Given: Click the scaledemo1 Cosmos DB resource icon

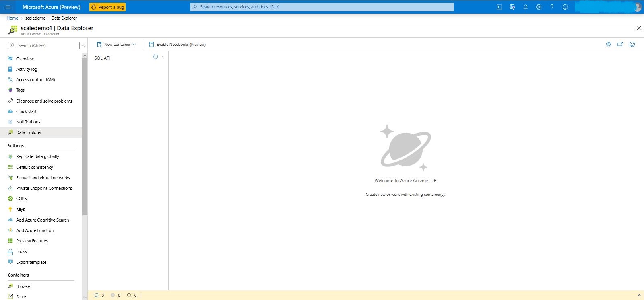Looking at the screenshot, I should (13, 30).
